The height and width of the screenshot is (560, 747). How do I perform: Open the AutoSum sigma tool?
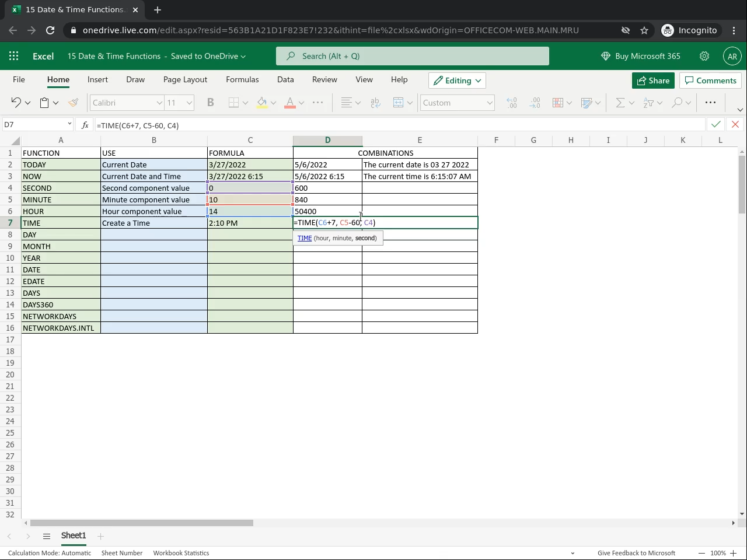click(x=620, y=103)
